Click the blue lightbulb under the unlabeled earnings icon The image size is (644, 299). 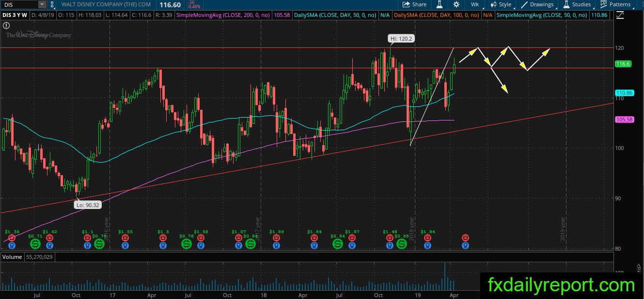pyautogui.click(x=465, y=246)
